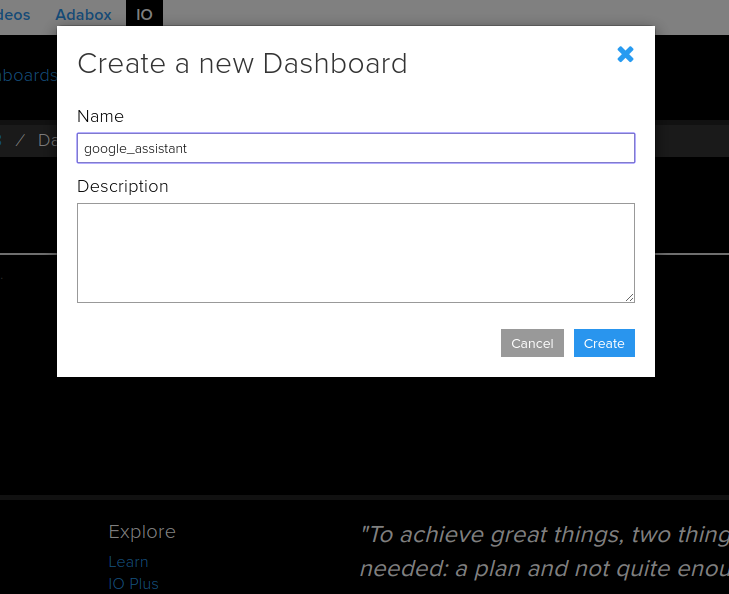This screenshot has height=594, width=729.
Task: Open the Learn link in the footer
Action: pyautogui.click(x=128, y=561)
